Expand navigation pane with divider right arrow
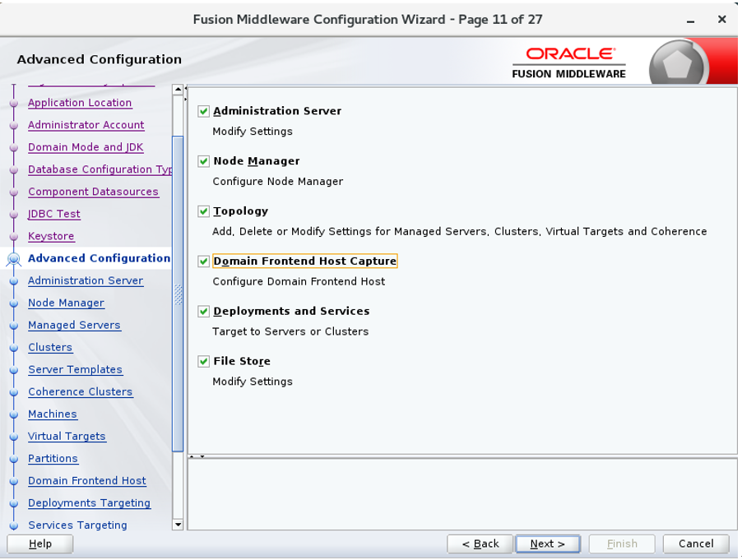This screenshot has height=560, width=742. pyautogui.click(x=186, y=100)
